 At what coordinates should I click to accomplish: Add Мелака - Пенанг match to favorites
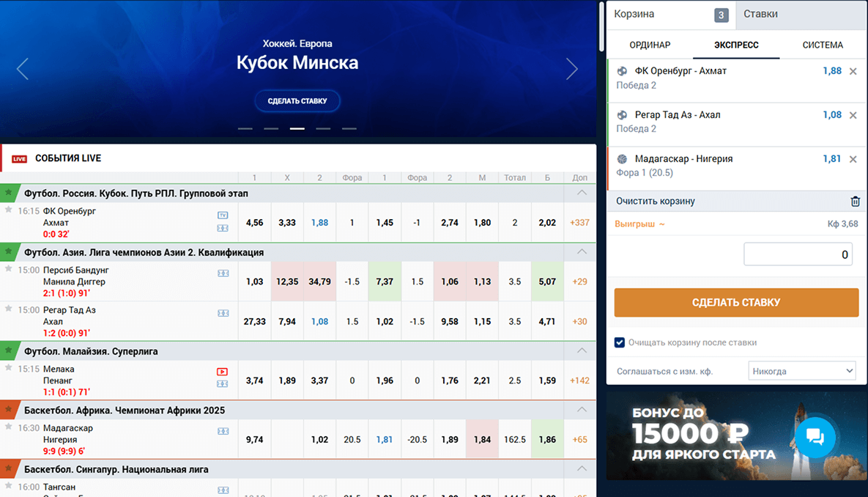coord(9,368)
